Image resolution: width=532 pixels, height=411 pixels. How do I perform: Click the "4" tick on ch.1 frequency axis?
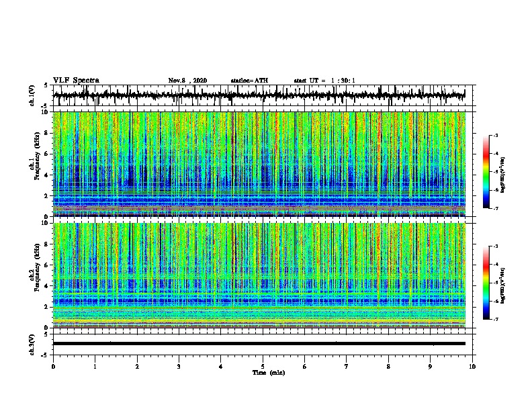tap(46, 175)
